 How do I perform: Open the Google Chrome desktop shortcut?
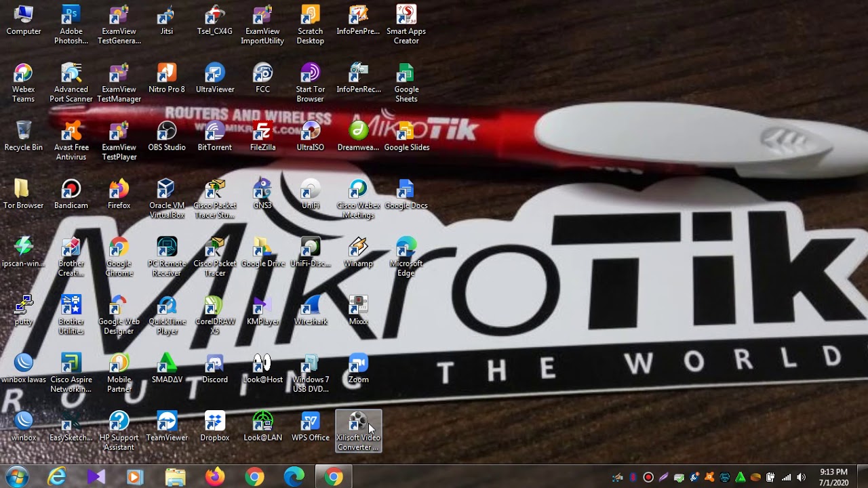click(x=119, y=256)
